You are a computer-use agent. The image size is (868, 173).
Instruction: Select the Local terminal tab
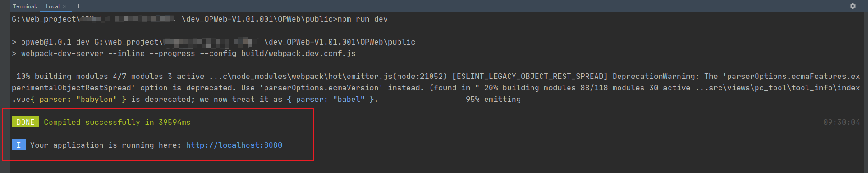pyautogui.click(x=52, y=6)
